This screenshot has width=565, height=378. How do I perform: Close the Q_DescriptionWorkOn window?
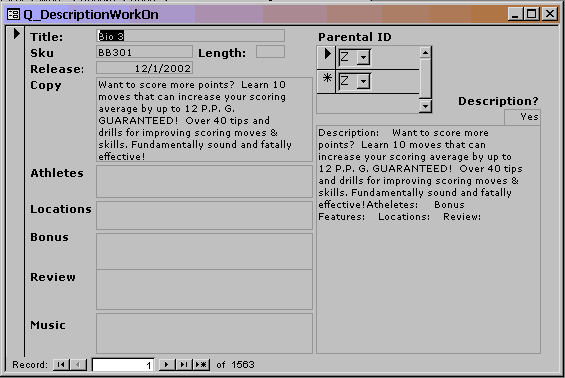(x=550, y=14)
